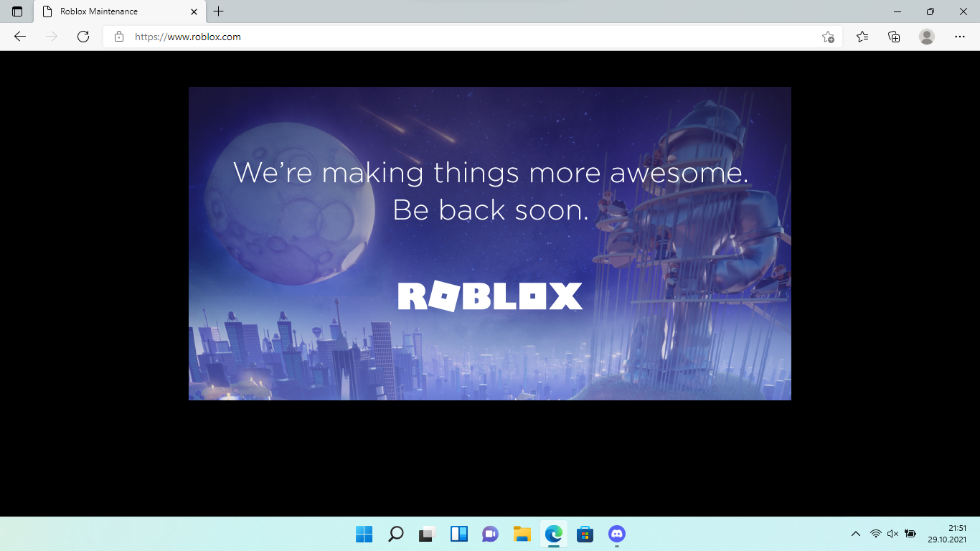Image resolution: width=980 pixels, height=551 pixels.
Task: Open File Explorer from taskbar
Action: pos(522,534)
